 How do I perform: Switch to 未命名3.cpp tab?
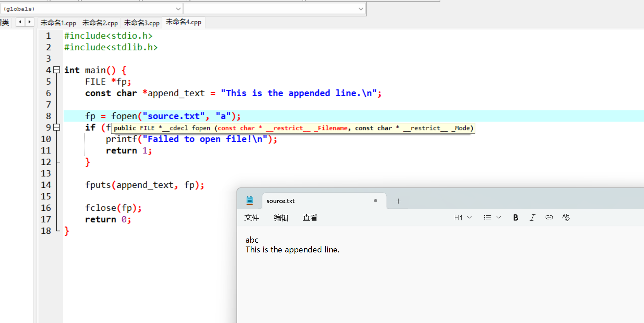tap(142, 23)
